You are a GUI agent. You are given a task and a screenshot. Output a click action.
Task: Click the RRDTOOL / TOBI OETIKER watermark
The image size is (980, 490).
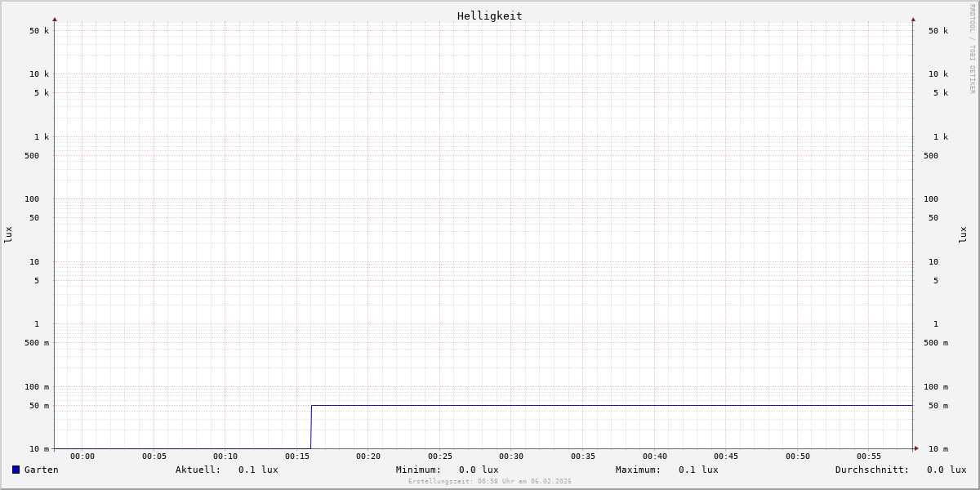click(972, 49)
